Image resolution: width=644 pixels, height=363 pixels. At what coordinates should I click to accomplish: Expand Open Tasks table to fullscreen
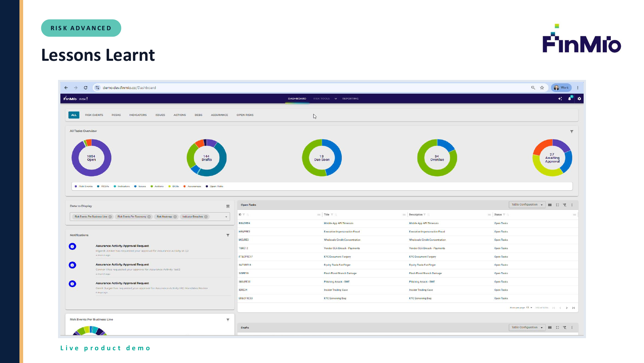coord(557,205)
